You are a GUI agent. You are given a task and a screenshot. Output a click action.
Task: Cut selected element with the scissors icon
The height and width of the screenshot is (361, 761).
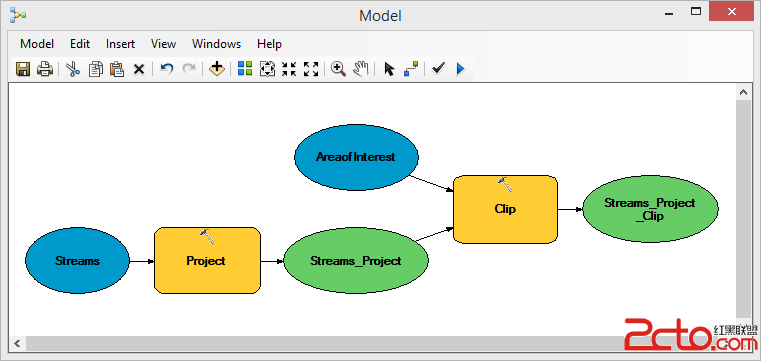point(73,69)
